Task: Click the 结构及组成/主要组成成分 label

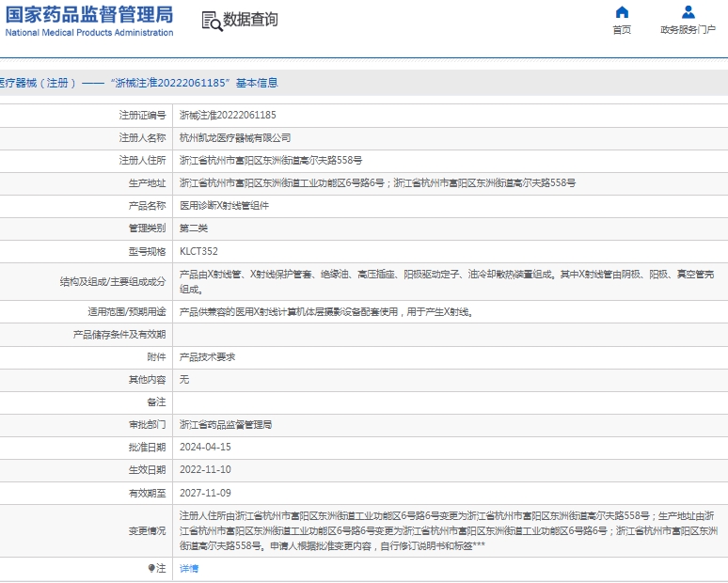Action: point(113,282)
